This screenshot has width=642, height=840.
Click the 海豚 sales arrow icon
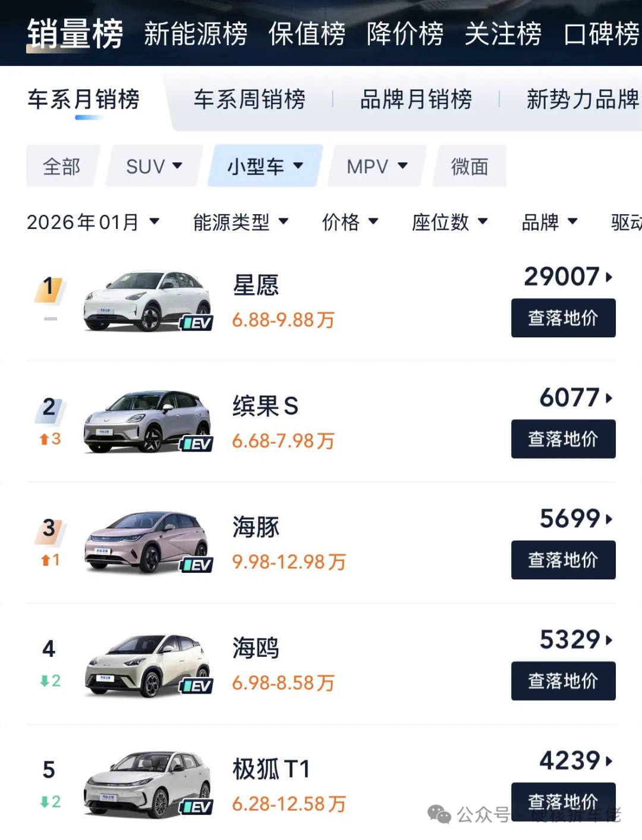click(x=609, y=519)
